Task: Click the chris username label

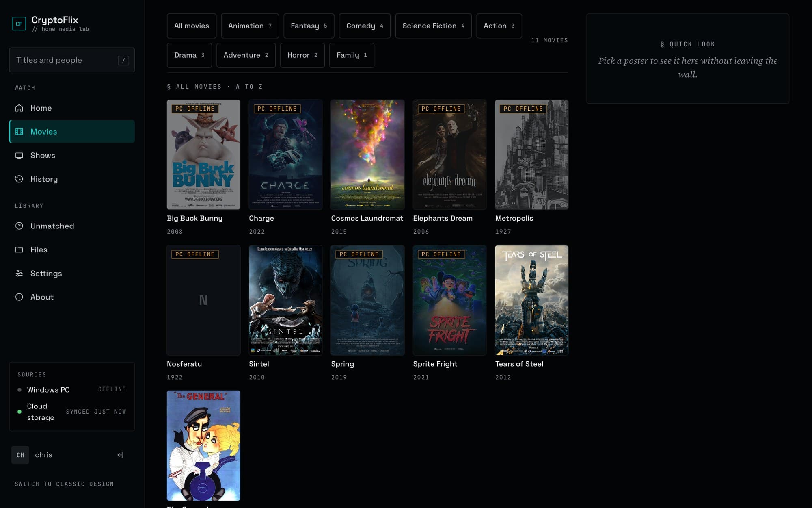Action: point(43,455)
